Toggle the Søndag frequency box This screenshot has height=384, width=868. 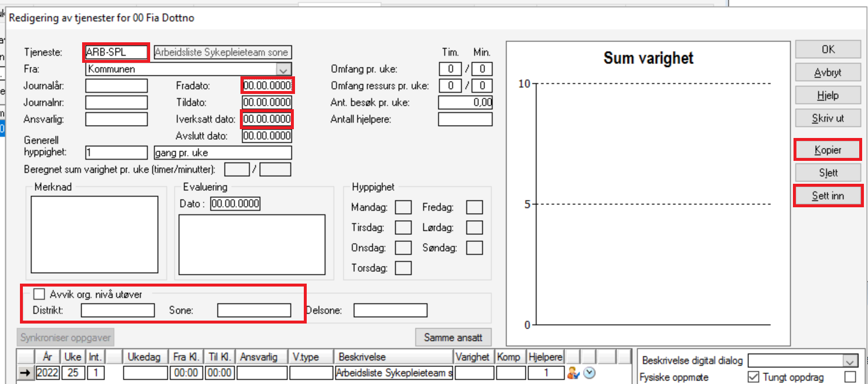474,248
